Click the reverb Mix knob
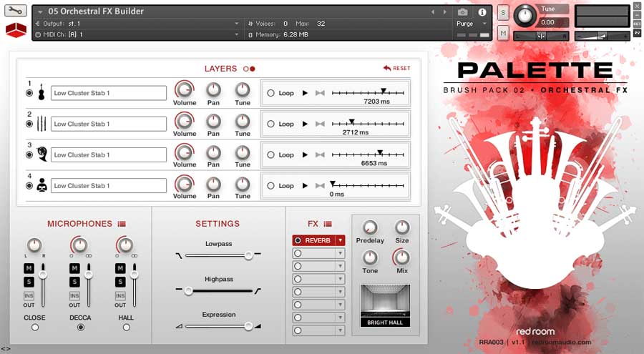 [401, 257]
